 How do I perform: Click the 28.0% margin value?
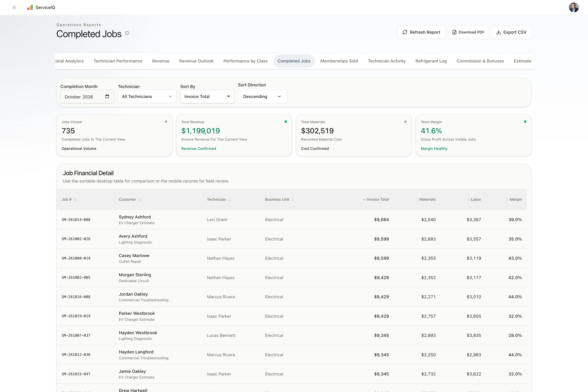[x=515, y=335]
